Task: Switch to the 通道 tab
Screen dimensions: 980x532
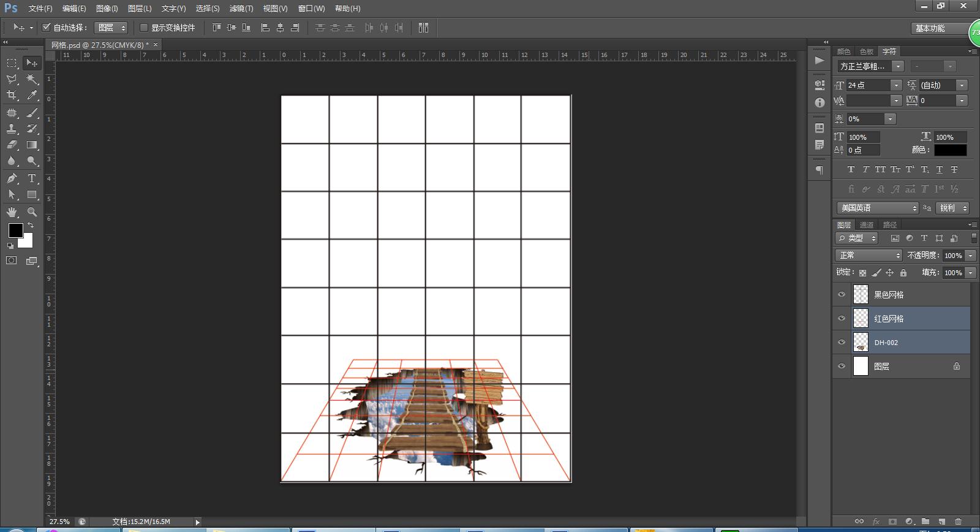Action: point(866,225)
